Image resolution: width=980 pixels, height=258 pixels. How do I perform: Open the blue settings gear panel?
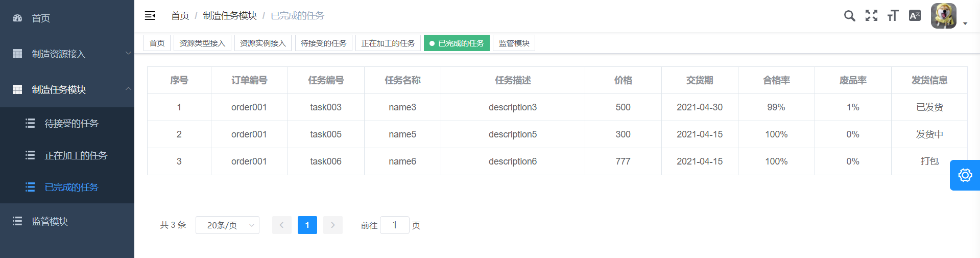[x=965, y=175]
